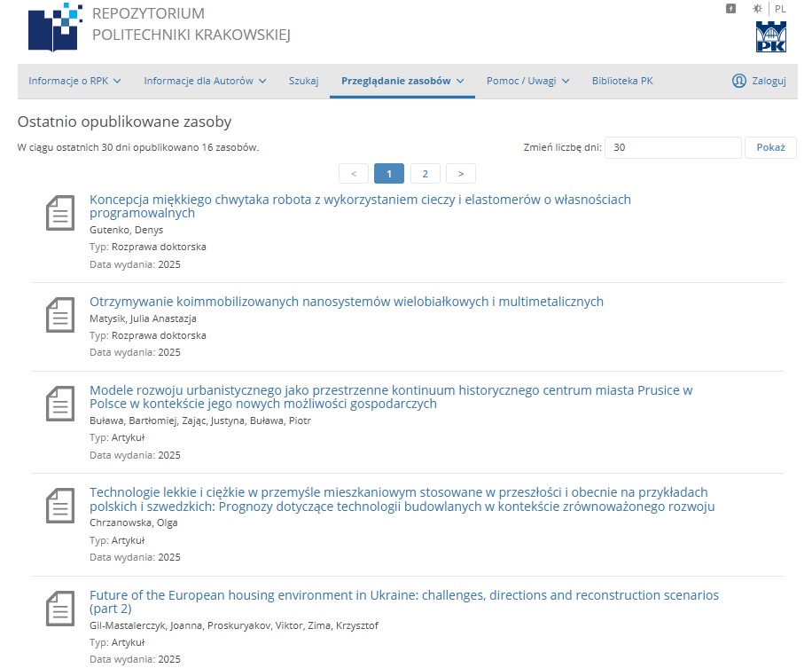The height and width of the screenshot is (668, 812).
Task: Click the Ostatnio opublikowane zasoby heading
Action: coord(124,122)
